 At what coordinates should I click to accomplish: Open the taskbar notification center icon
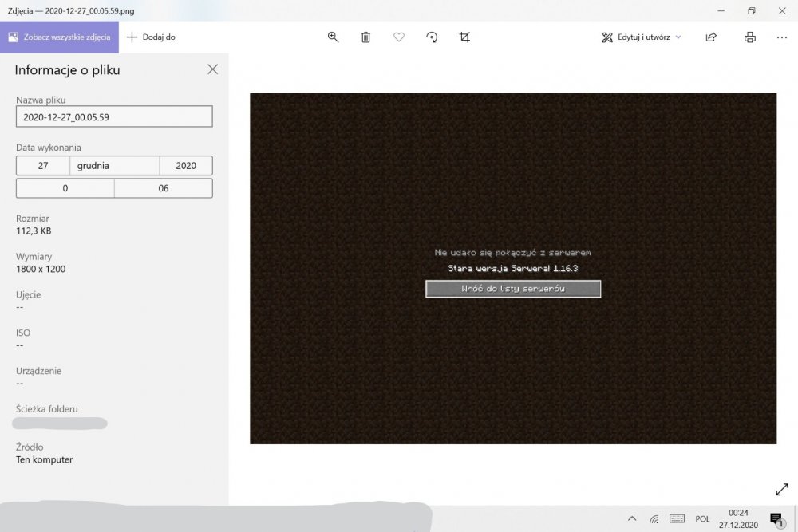pos(776,519)
